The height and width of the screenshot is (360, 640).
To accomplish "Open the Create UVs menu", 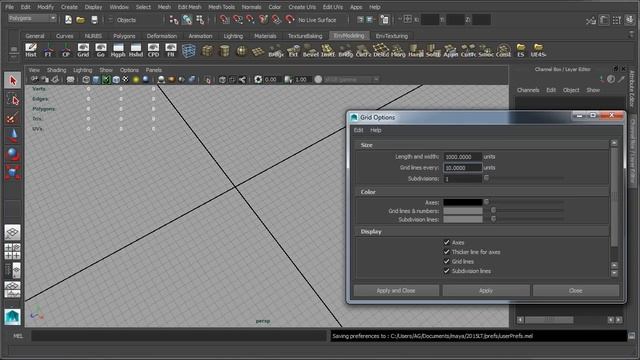I will (x=302, y=7).
